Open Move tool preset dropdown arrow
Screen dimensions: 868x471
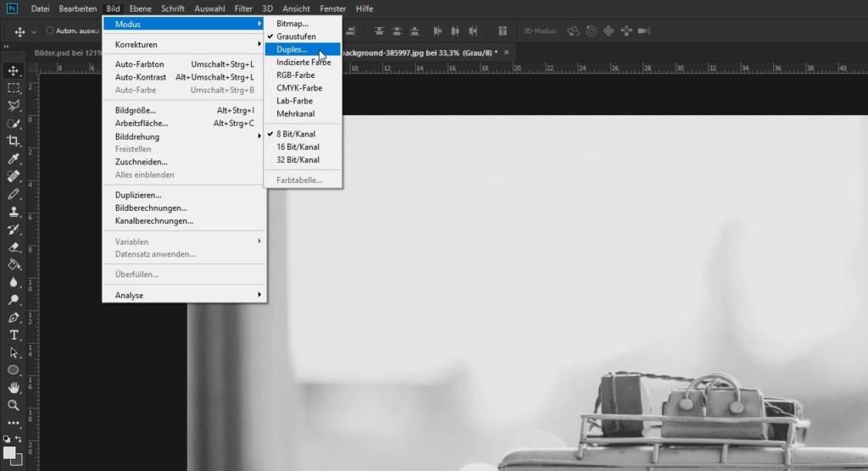34,31
